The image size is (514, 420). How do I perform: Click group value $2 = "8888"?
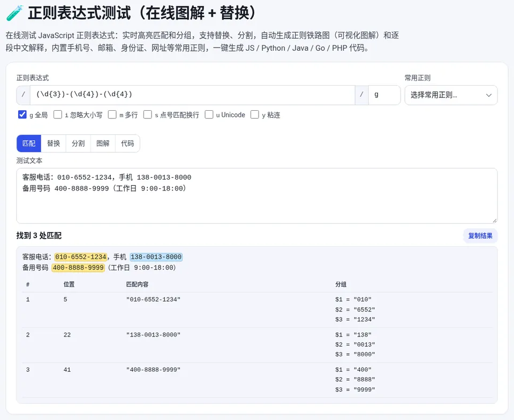coord(355,380)
